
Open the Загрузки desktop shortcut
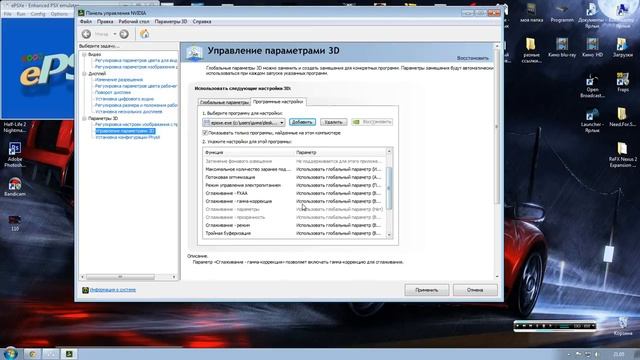click(622, 47)
